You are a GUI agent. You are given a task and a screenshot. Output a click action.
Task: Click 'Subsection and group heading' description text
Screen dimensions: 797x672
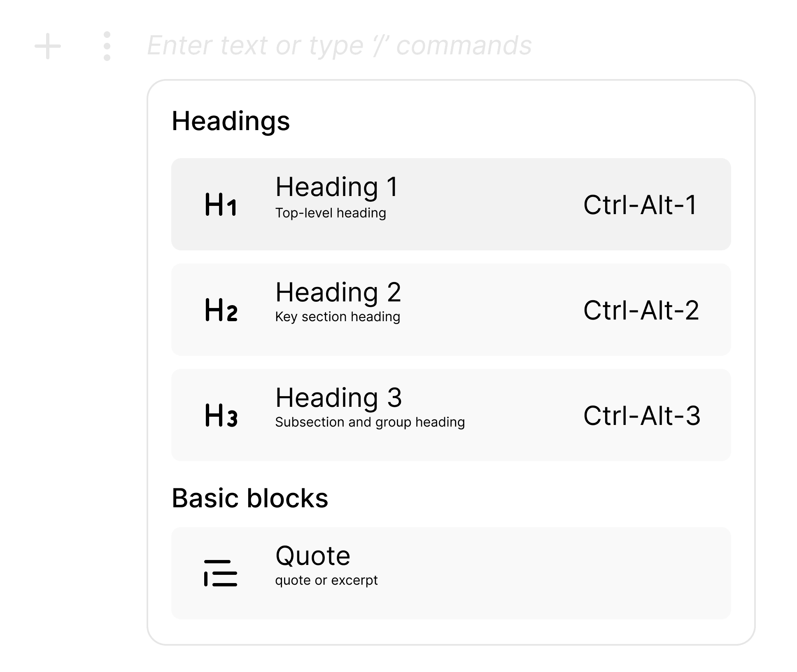370,422
